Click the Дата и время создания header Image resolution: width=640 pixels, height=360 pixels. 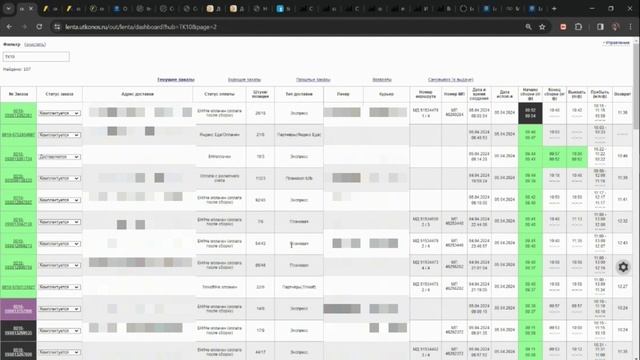[479, 94]
